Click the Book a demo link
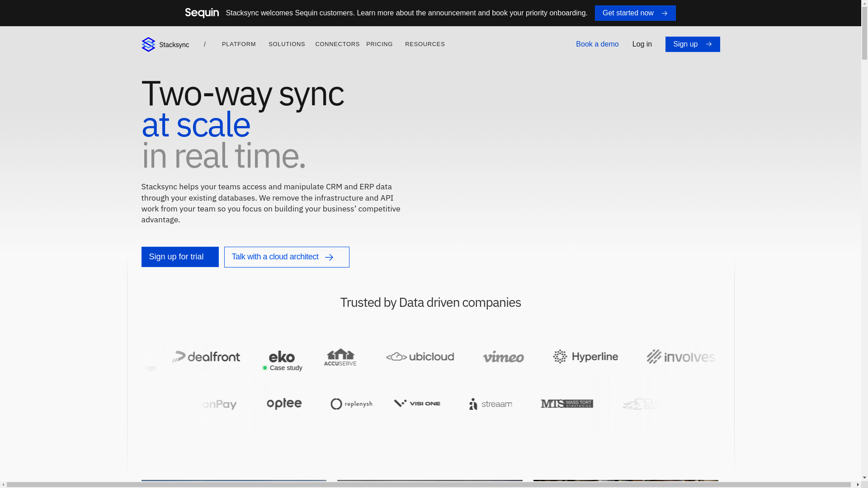868x488 pixels. pyautogui.click(x=597, y=44)
